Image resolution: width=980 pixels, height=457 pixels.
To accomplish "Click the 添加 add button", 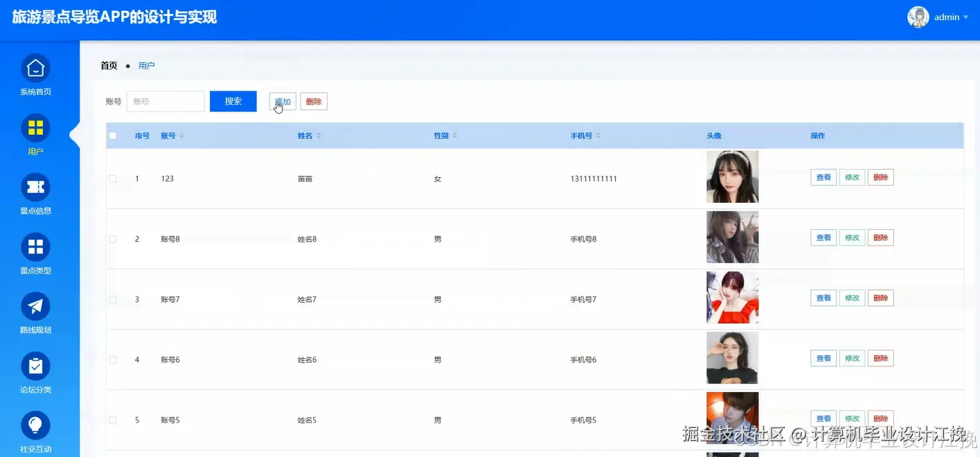I will (x=283, y=102).
